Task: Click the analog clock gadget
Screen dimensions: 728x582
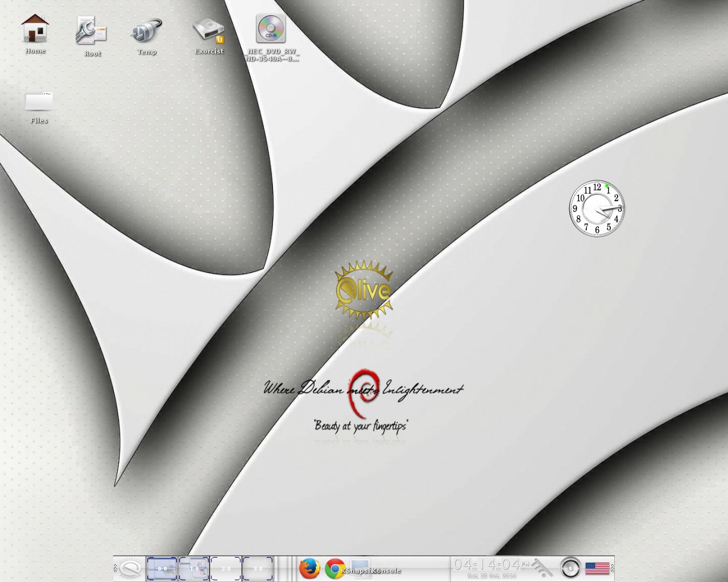Action: (597, 209)
